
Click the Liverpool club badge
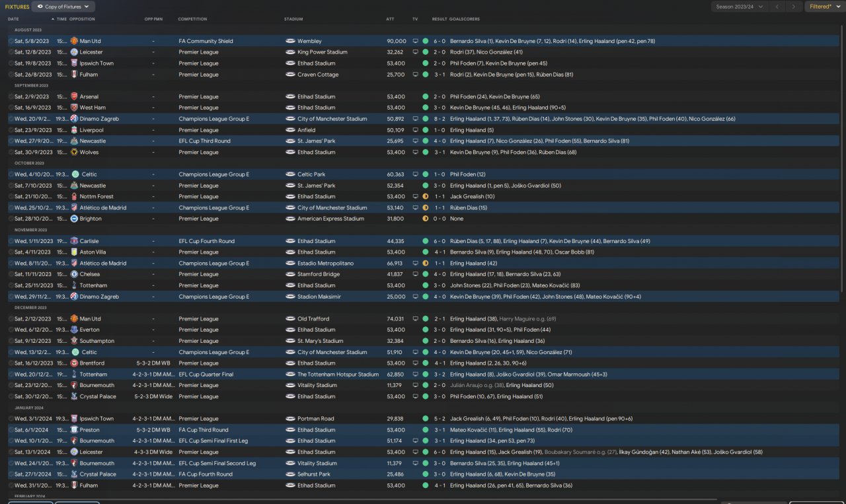(x=75, y=130)
